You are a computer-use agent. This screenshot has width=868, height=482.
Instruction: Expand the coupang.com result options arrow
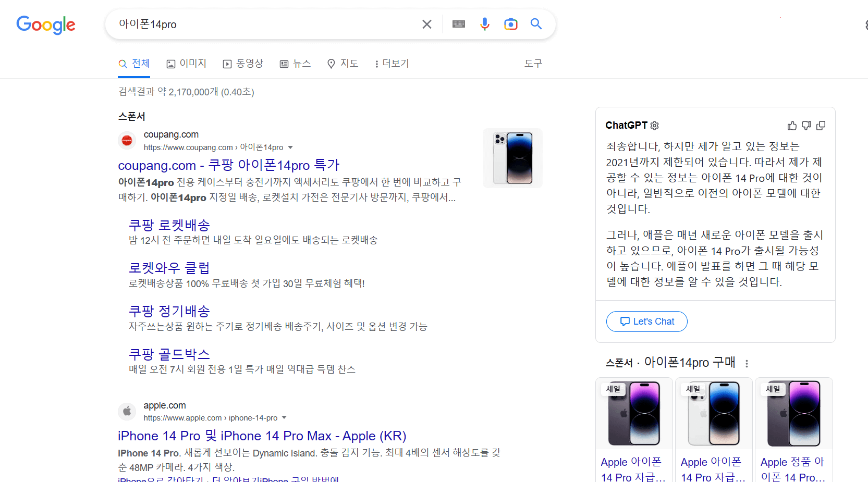[291, 147]
